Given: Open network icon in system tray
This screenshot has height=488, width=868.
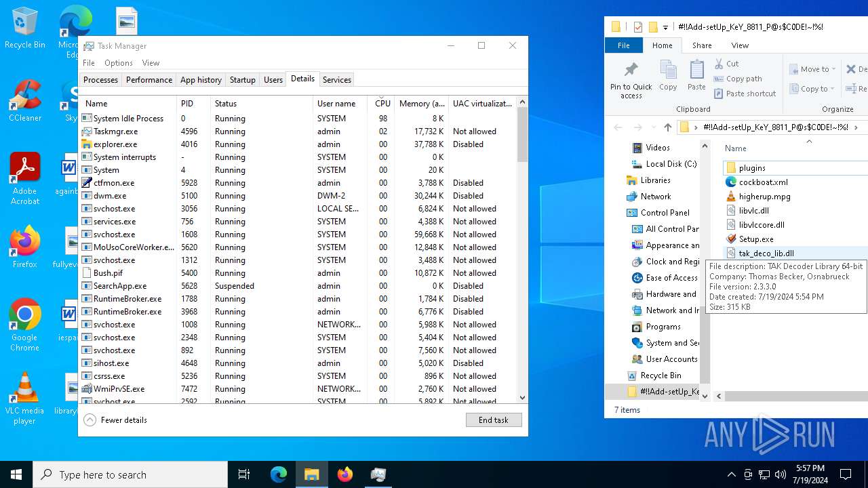Looking at the screenshot, I should tap(764, 474).
